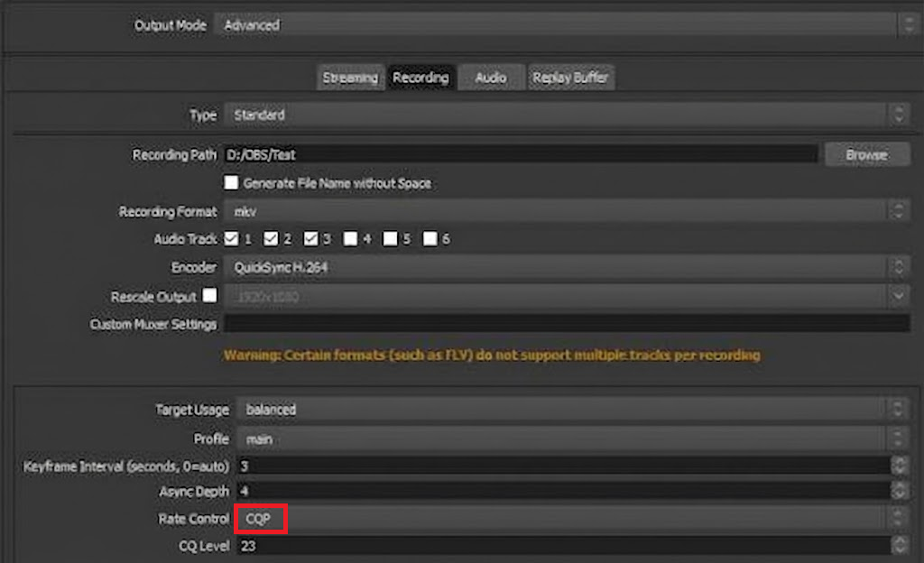Uncheck Audio Track 1
Screen dimensions: 924x563
coord(231,238)
